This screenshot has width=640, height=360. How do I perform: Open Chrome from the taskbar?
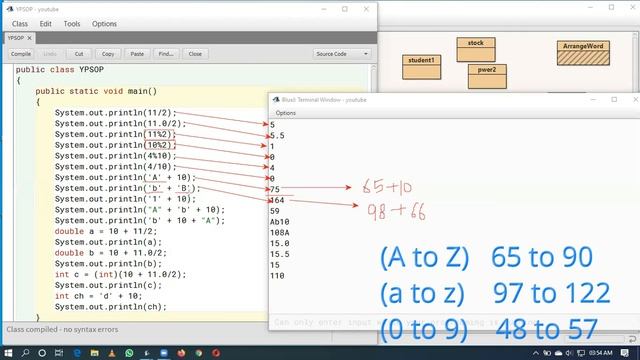[199, 353]
